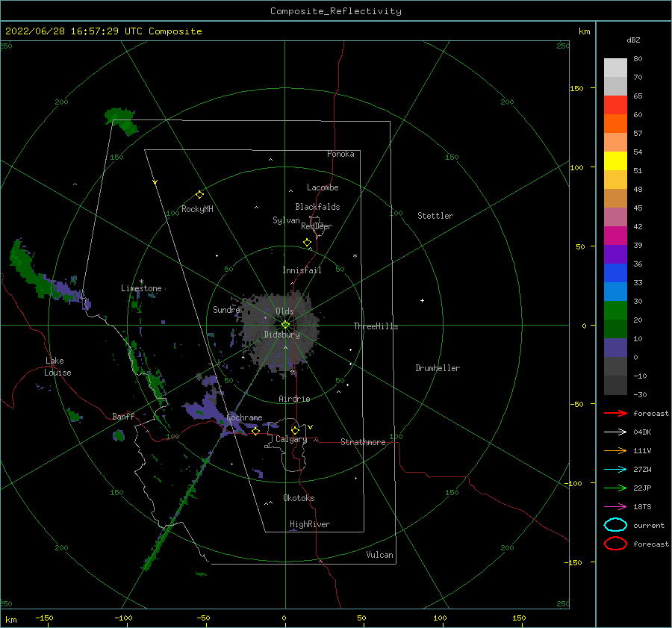This screenshot has height=628, width=672.
Task: Click the green 30-20 dBZ color swatch
Action: coord(615,311)
